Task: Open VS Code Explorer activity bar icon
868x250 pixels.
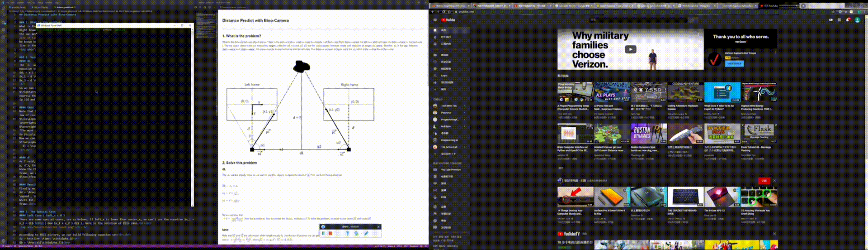Action: 4,8
